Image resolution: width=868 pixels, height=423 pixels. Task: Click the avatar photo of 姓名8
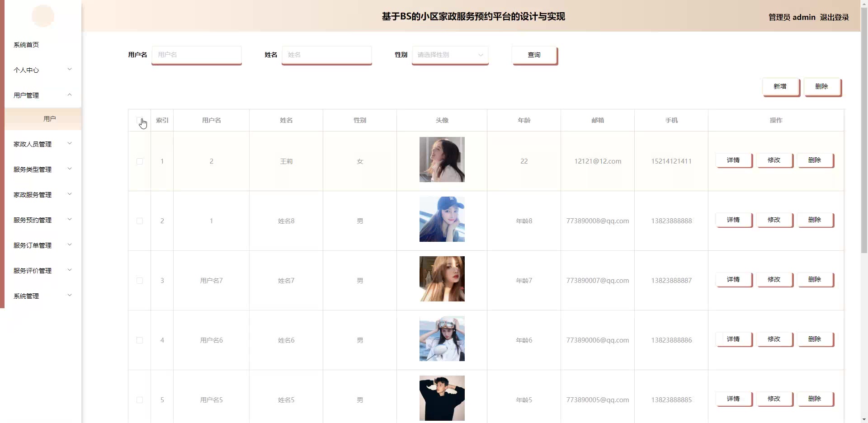[x=442, y=219]
